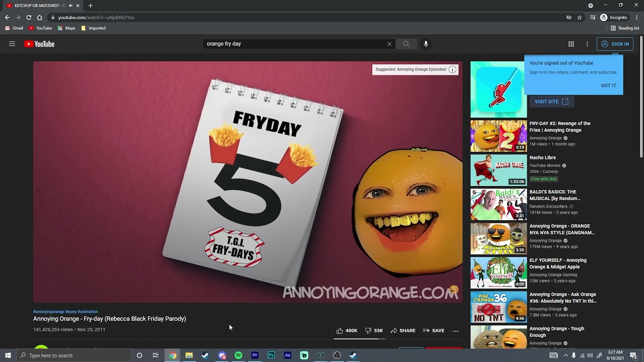Sign in with the SIGN IN button
Viewport: 644px width, 362px height.
615,44
